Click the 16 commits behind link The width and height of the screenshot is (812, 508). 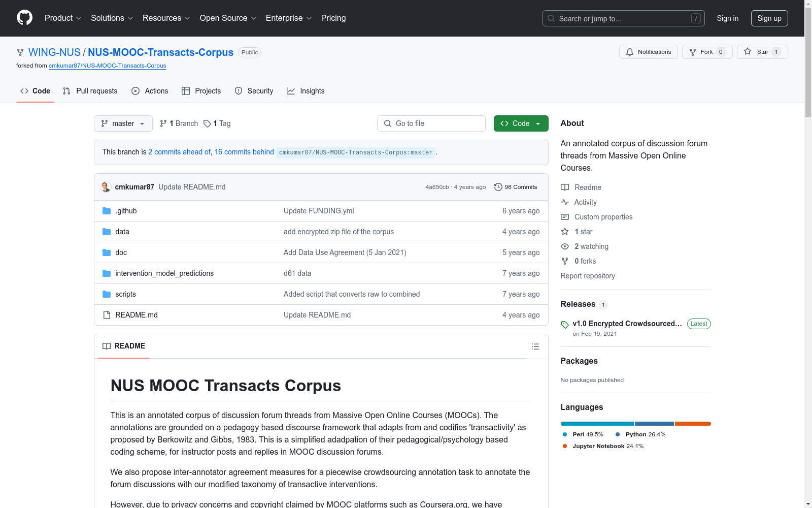pos(244,152)
